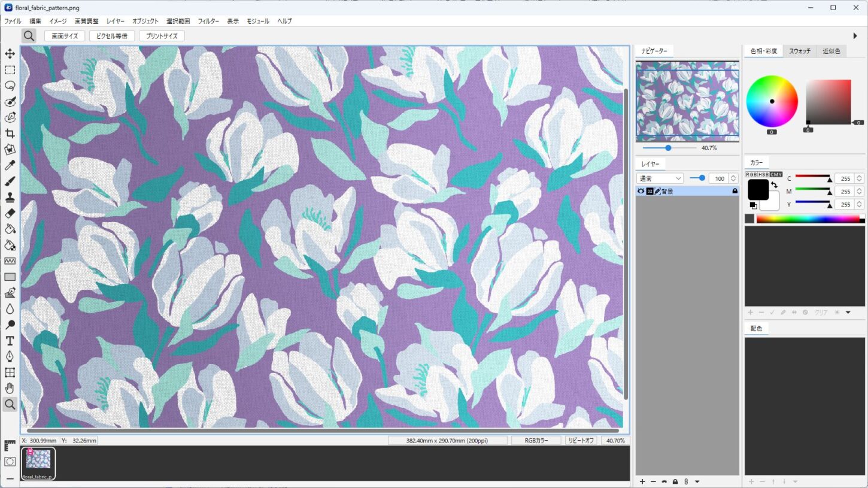The height and width of the screenshot is (488, 868).
Task: Select the Lasso selection tool
Action: 10,86
